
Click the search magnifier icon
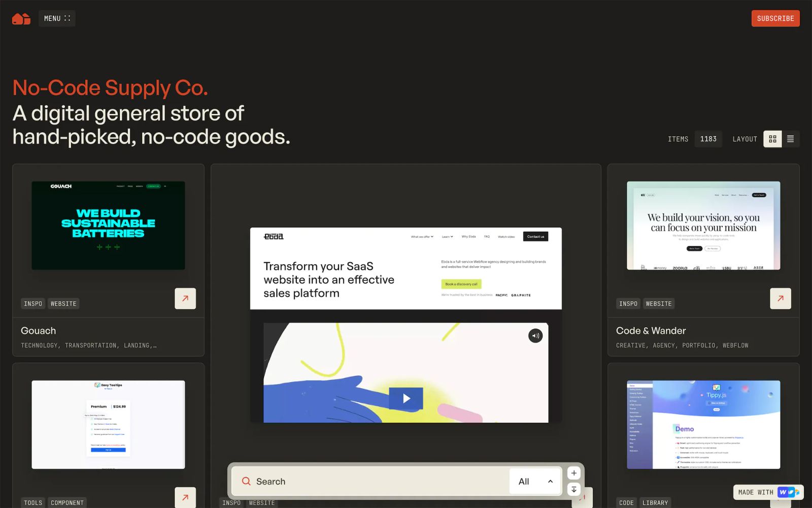pos(246,481)
